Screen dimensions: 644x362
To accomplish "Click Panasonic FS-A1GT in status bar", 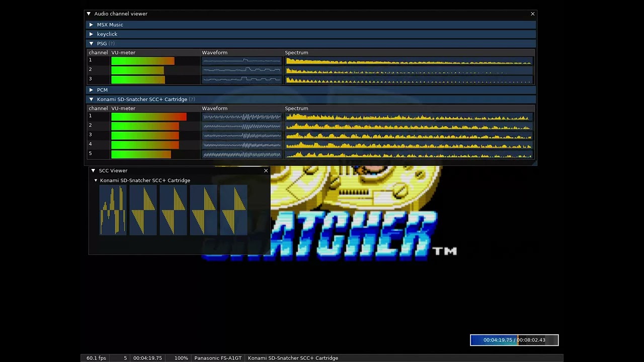I will coord(218,358).
